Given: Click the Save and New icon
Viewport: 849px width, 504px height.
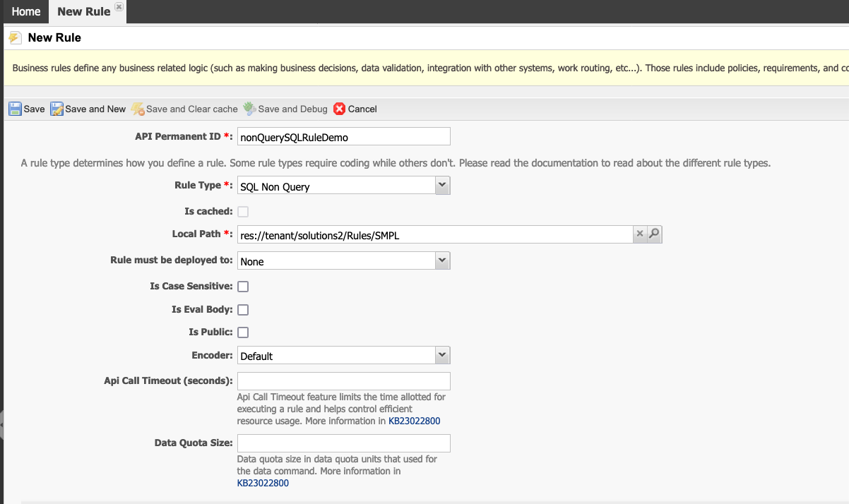Looking at the screenshot, I should (57, 109).
